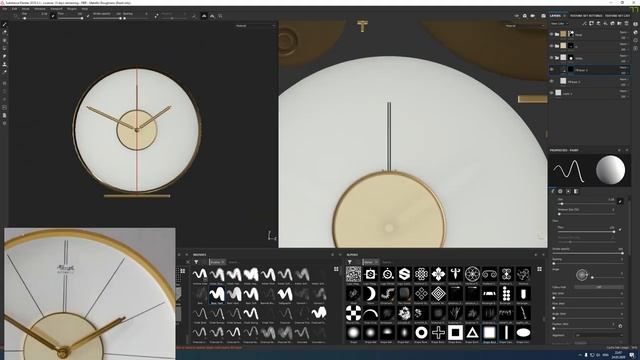Open the Base Color channel dropdown in Layers

pos(560,24)
